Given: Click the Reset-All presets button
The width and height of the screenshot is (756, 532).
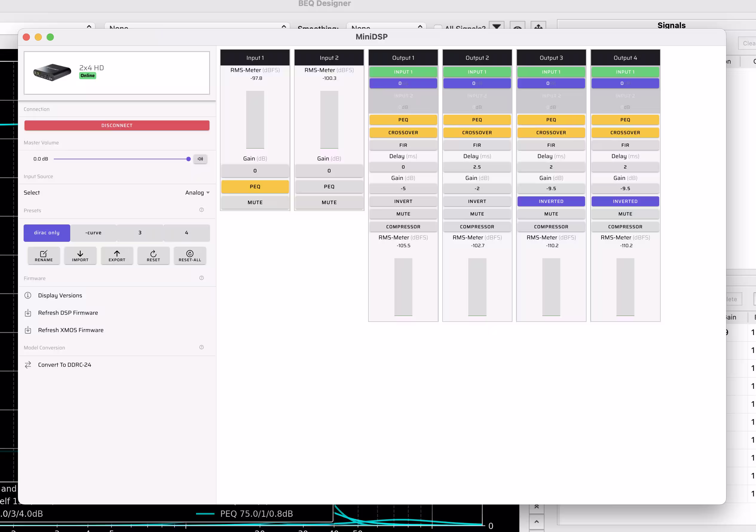Looking at the screenshot, I should tap(190, 256).
